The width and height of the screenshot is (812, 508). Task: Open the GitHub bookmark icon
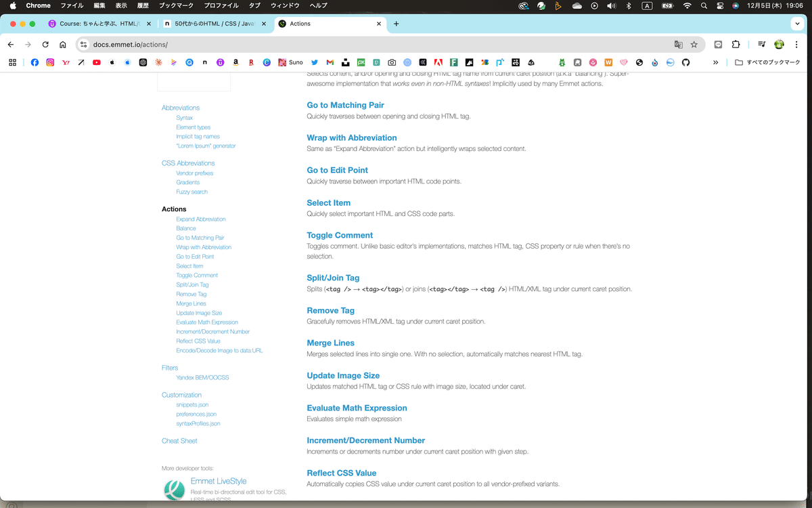click(x=685, y=62)
